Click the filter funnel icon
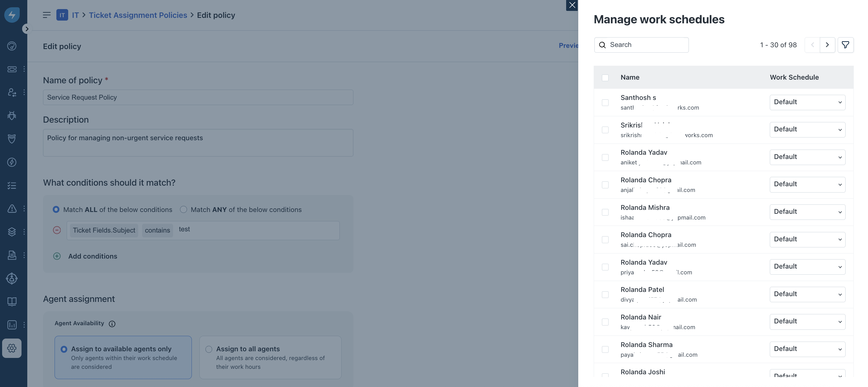This screenshot has height=387, width=868. tap(845, 45)
